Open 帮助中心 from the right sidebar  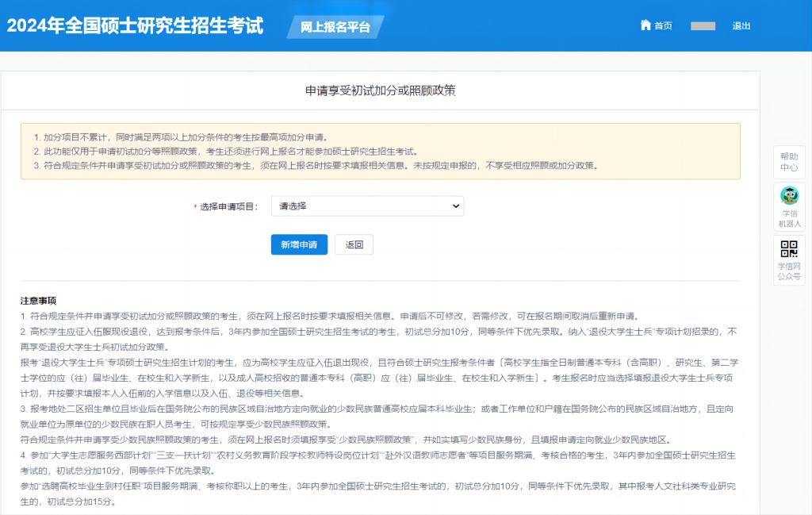click(789, 162)
